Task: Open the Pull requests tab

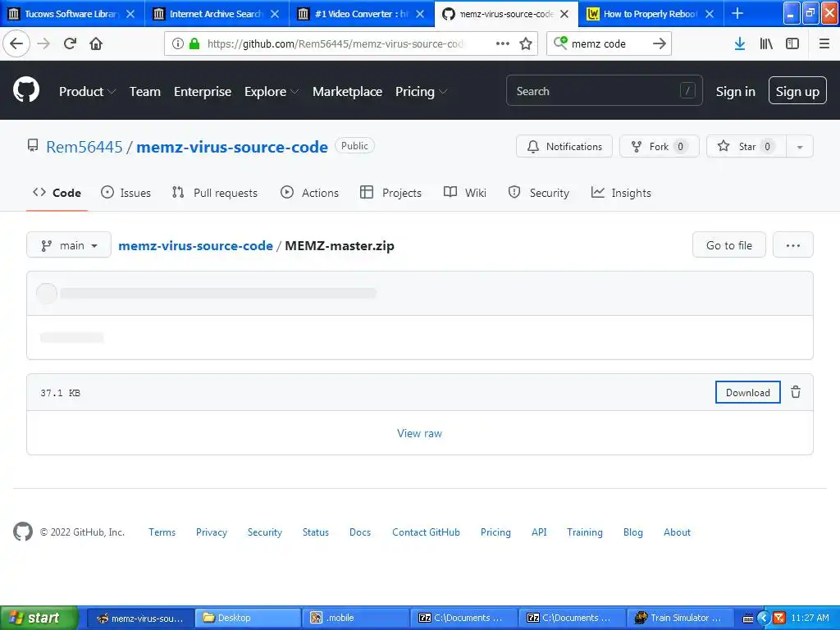Action: 215,193
